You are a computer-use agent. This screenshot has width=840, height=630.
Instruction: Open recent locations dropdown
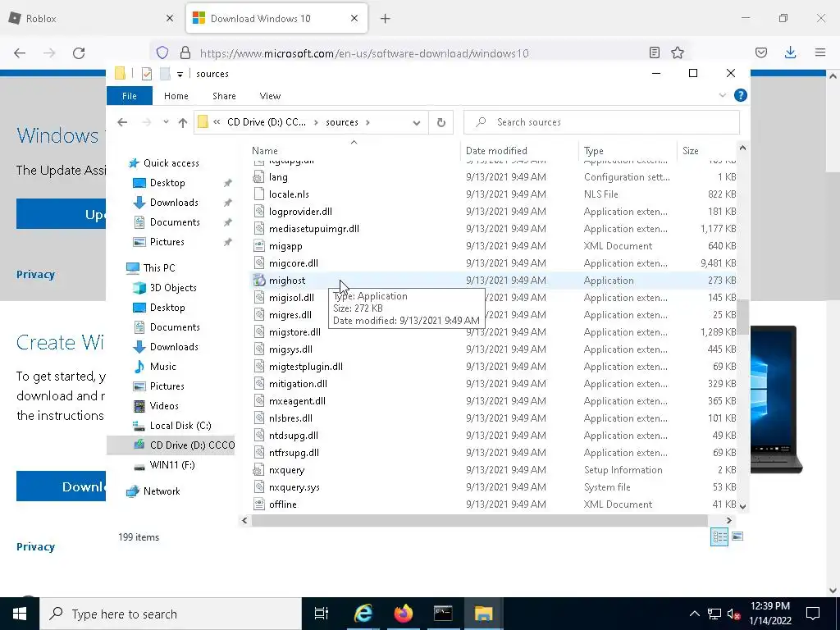coord(166,122)
